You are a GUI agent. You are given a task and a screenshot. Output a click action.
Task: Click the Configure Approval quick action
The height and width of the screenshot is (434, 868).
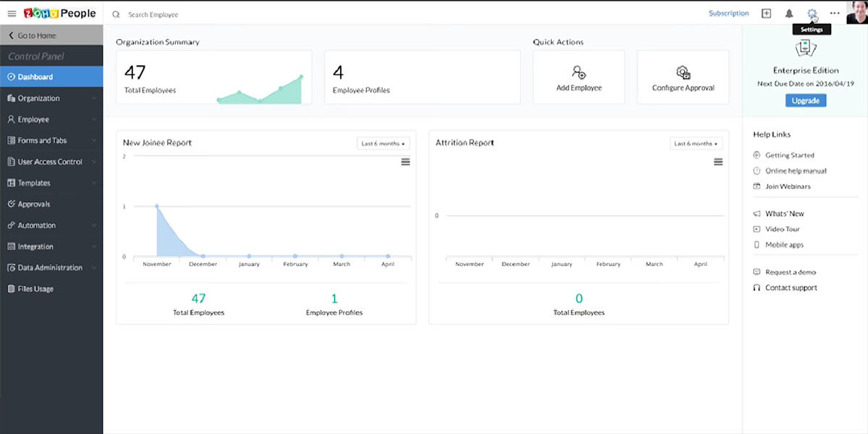click(683, 77)
